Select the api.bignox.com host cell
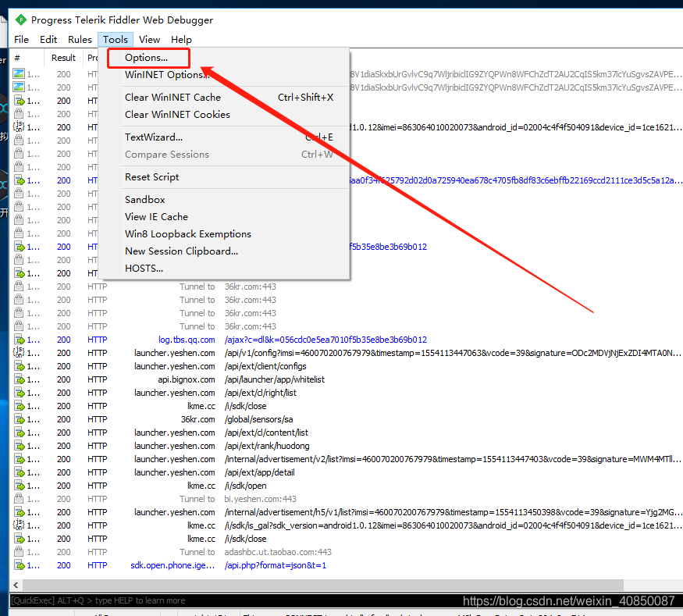 pos(187,379)
